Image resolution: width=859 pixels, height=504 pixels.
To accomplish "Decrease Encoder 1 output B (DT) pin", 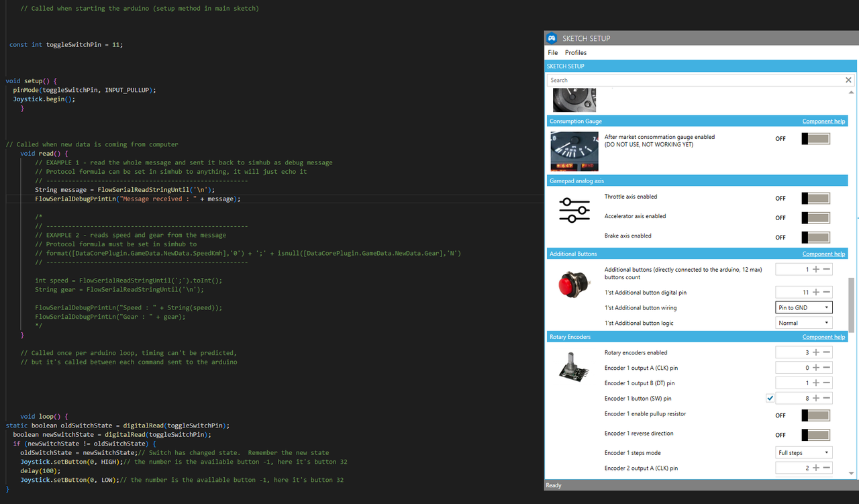I will [827, 383].
